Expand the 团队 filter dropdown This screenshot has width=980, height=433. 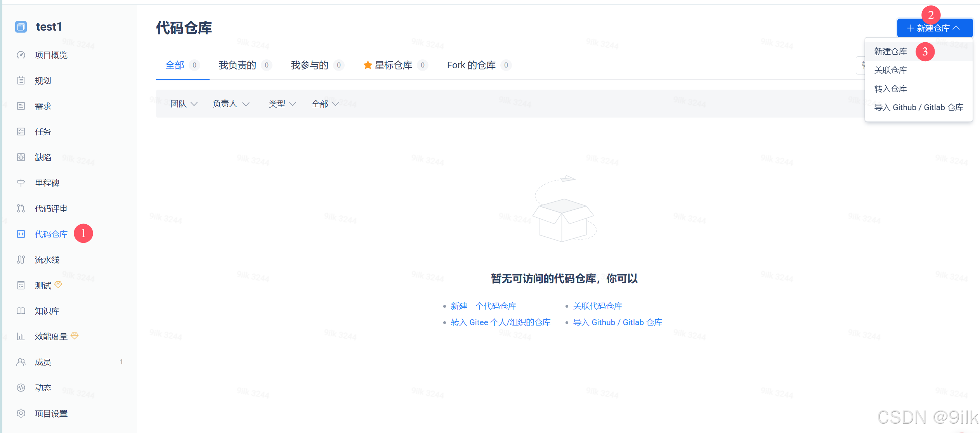point(184,104)
